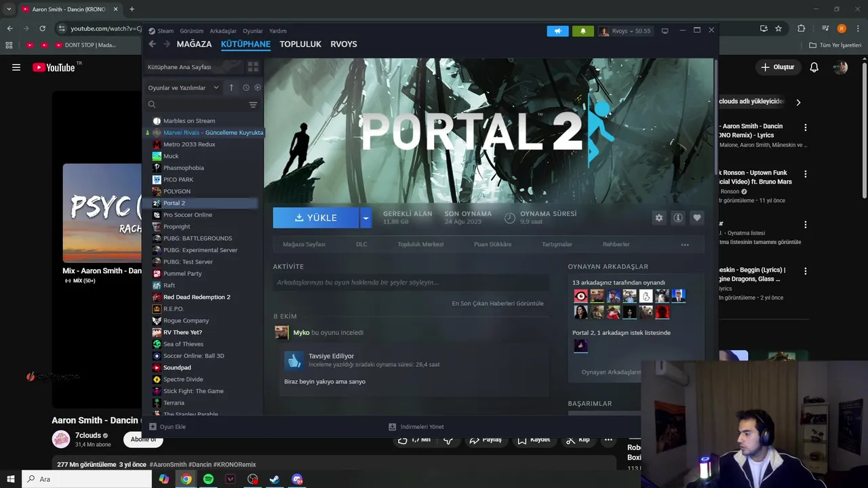Open Copilot icon in taskbar
This screenshot has height=488, width=868.
[x=164, y=479]
